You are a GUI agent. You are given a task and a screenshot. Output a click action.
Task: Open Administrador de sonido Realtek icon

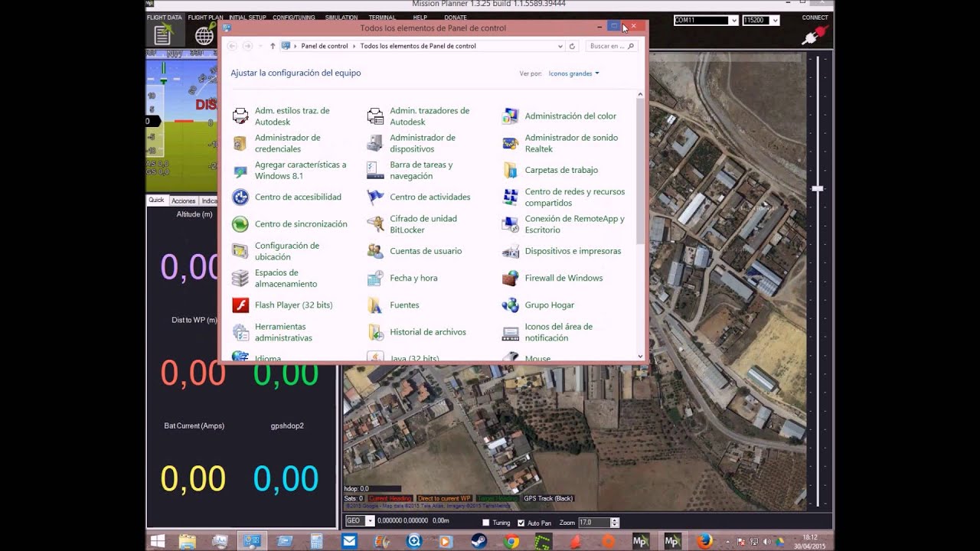[x=510, y=143]
